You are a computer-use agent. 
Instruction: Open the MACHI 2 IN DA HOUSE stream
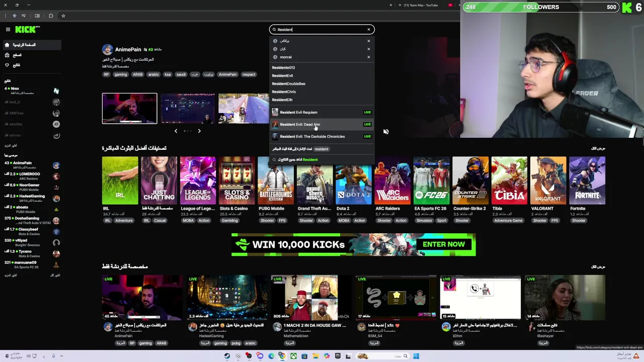click(311, 298)
